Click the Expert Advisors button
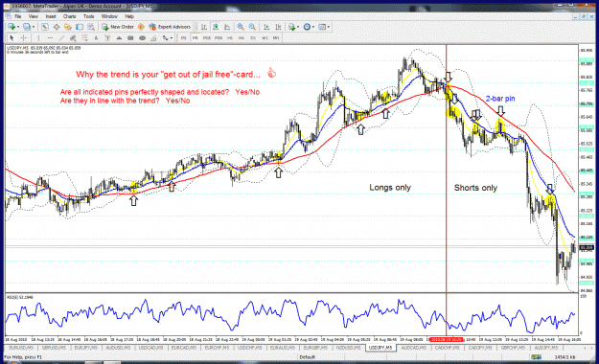The width and height of the screenshot is (599, 364). (x=170, y=27)
